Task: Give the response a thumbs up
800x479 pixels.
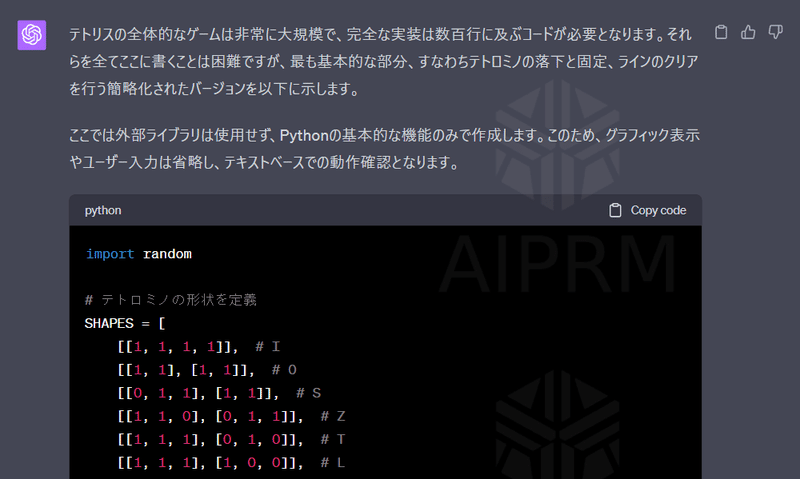Action: 748,32
